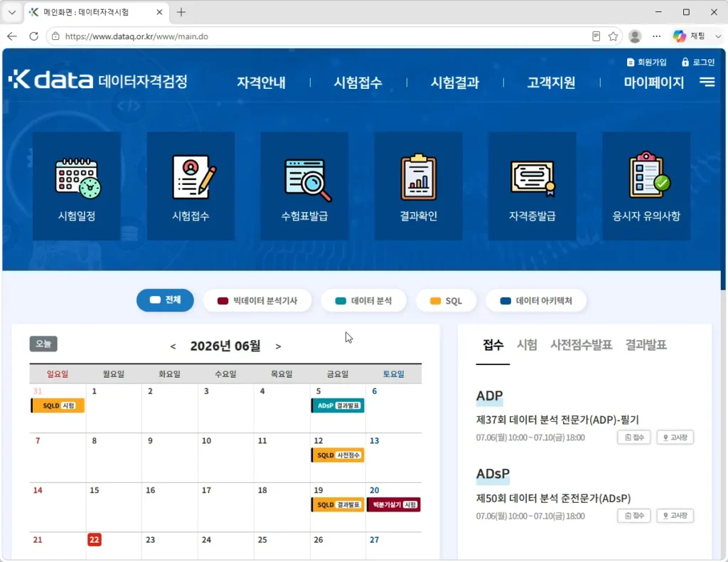This screenshot has height=562, width=728.
Task: Select the 빅데이터 분석기사 filter
Action: pos(257,300)
